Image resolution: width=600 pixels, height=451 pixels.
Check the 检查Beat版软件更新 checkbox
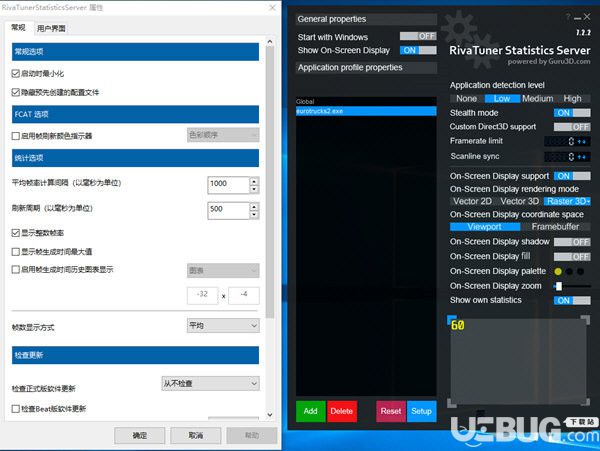click(16, 409)
